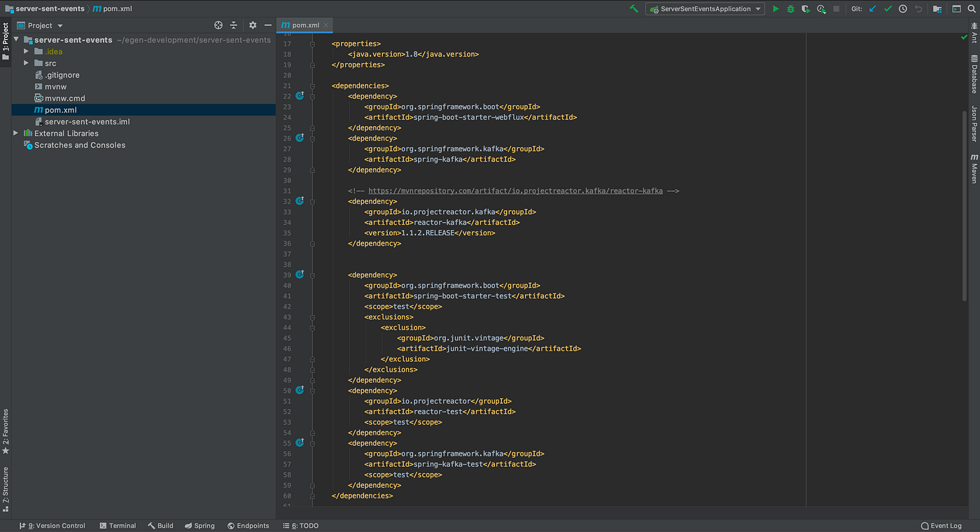The width and height of the screenshot is (980, 532).
Task: Open Project panel settings gear icon
Action: pyautogui.click(x=251, y=24)
